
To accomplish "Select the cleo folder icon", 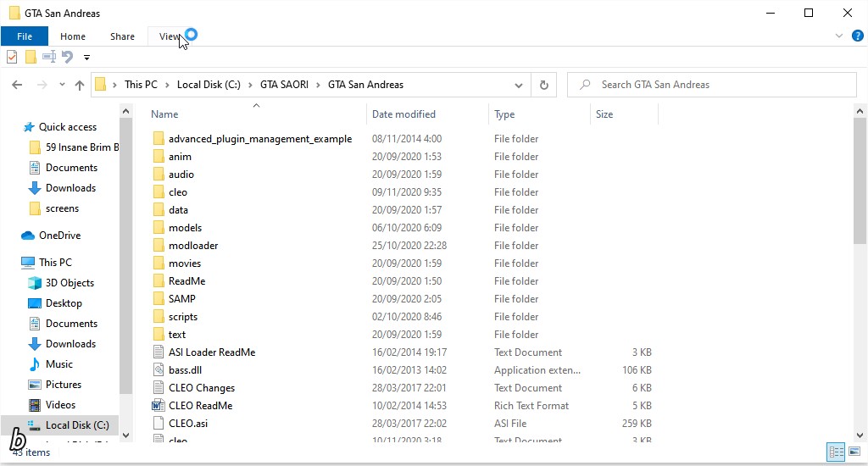I will point(159,192).
